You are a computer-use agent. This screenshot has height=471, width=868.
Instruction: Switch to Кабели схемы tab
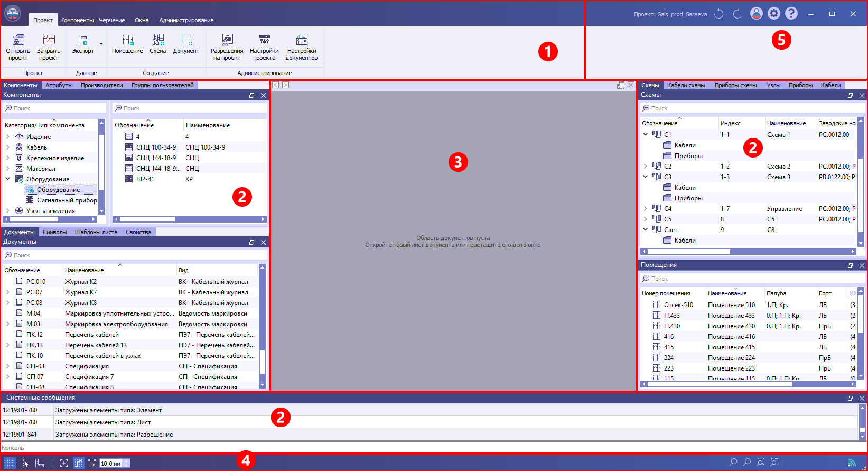686,85
